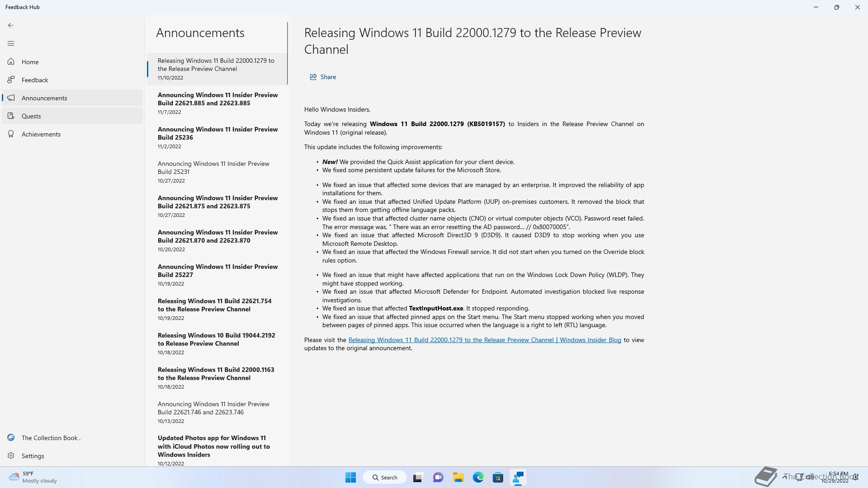Viewport: 868px width, 488px height.
Task: Click the Share icon
Action: click(x=313, y=77)
